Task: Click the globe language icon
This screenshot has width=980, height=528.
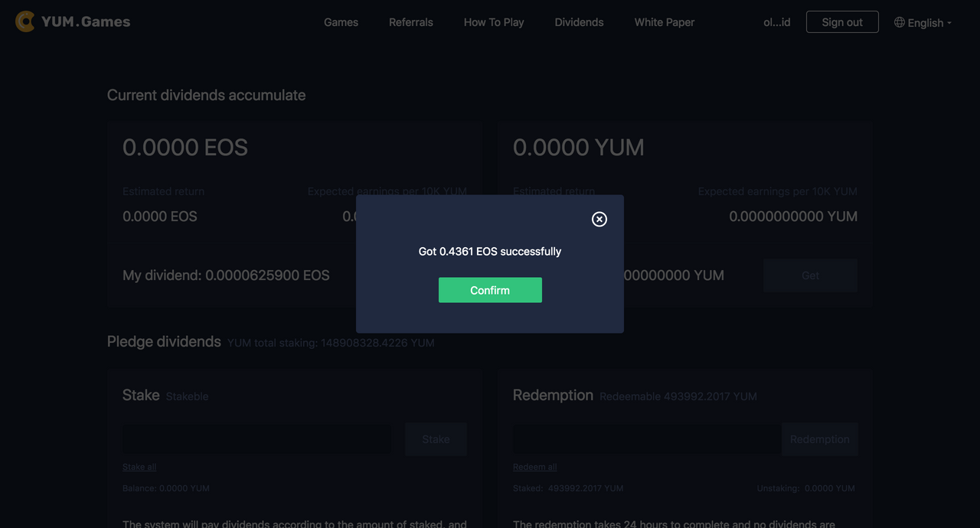Action: (x=900, y=22)
